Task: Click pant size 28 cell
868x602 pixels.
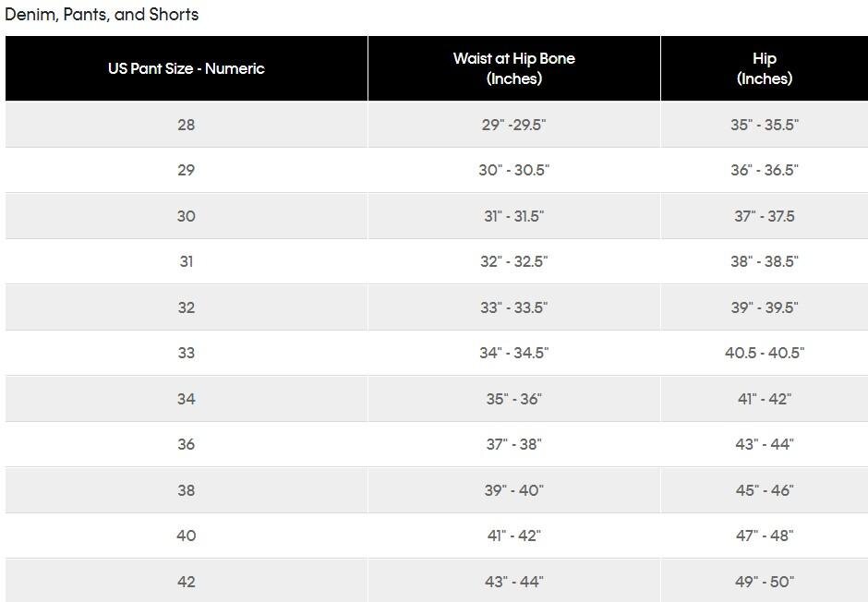Action: click(186, 125)
